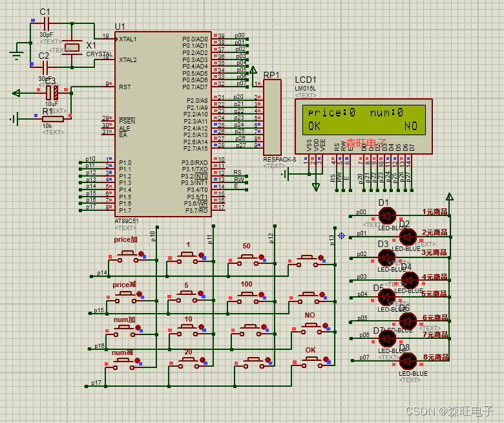Select LED D4 on the p03 line
504x423 pixels.
410,280
